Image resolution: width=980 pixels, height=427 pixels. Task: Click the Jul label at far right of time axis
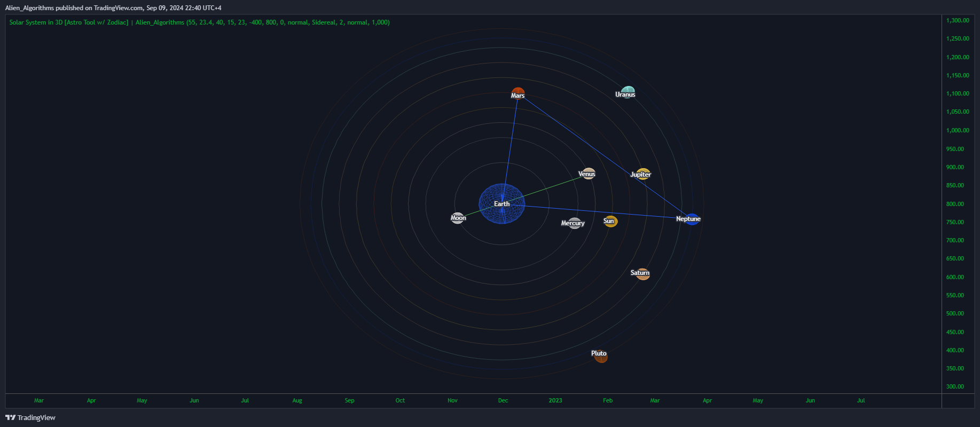(861, 400)
